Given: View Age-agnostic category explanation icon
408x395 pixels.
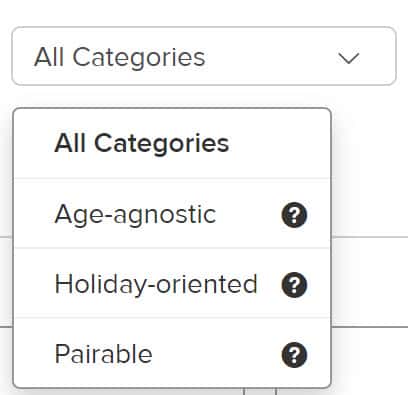Looking at the screenshot, I should 294,215.
